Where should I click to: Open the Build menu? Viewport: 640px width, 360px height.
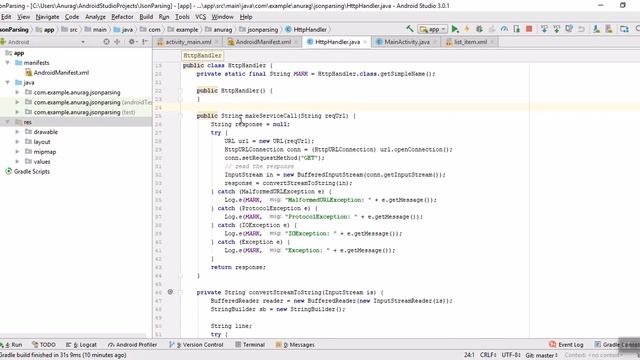(x=146, y=17)
